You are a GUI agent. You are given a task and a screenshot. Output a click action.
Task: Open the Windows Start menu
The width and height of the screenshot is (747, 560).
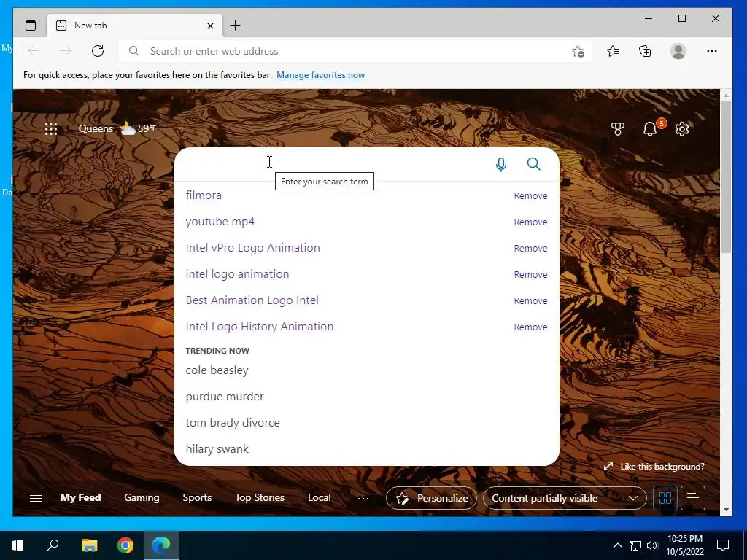pos(18,545)
